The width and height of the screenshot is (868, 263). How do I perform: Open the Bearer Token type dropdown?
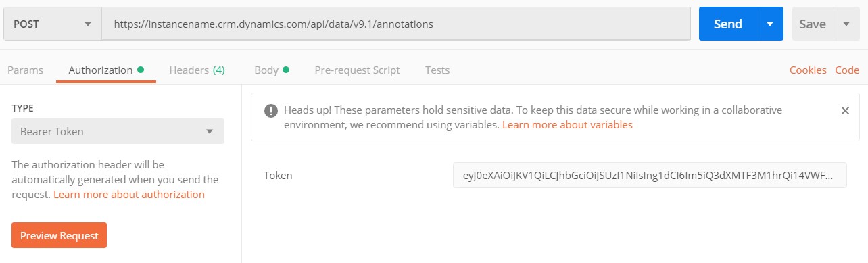point(118,131)
